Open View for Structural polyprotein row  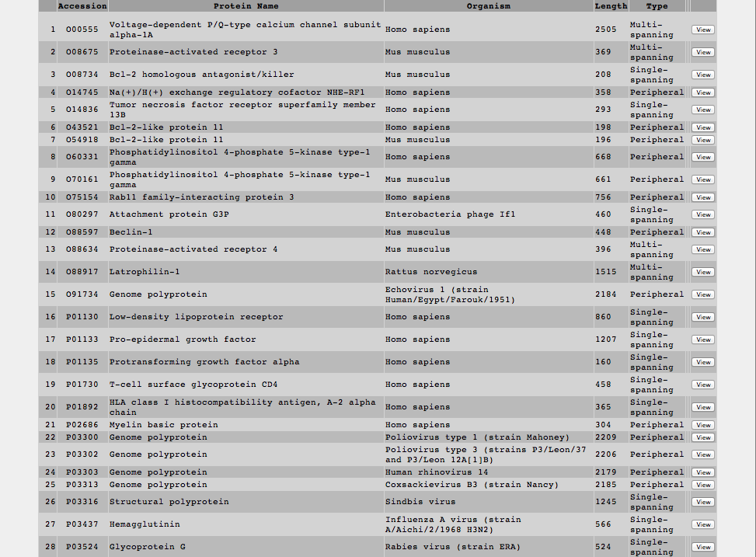point(702,502)
